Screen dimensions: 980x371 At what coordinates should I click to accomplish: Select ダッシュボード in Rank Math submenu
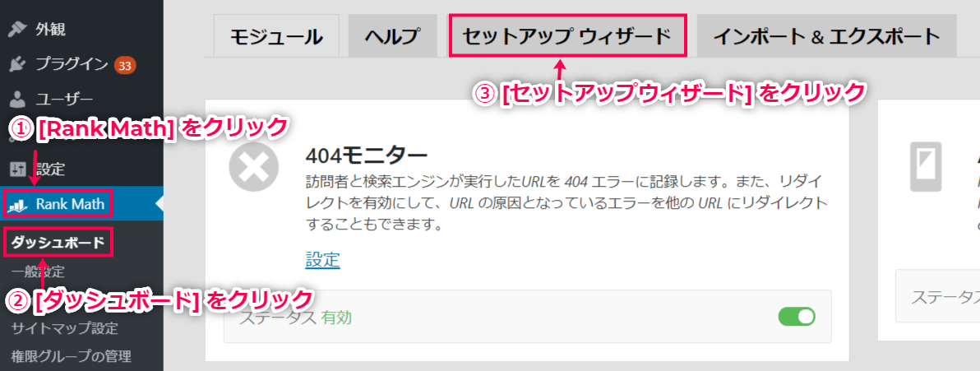coord(58,243)
